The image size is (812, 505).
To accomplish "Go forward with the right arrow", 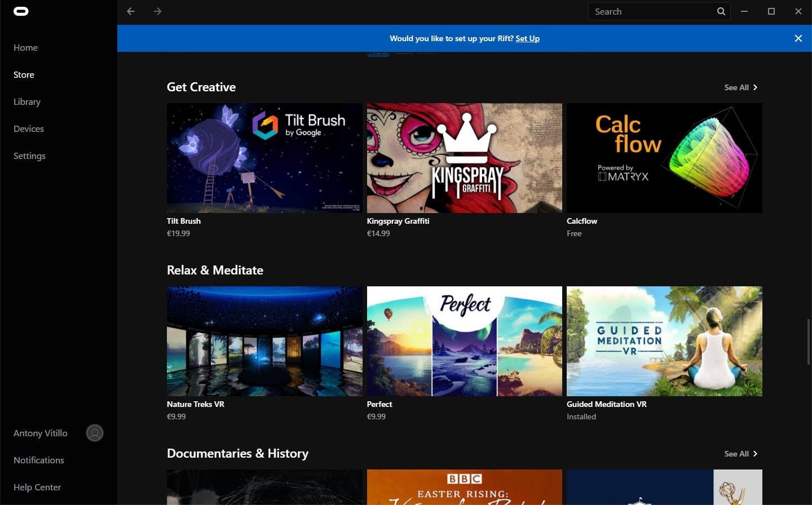I will 158,11.
